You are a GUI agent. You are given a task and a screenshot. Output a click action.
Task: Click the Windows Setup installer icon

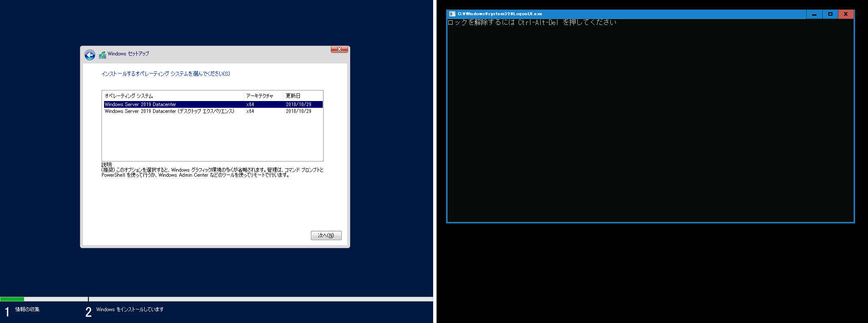tap(102, 55)
